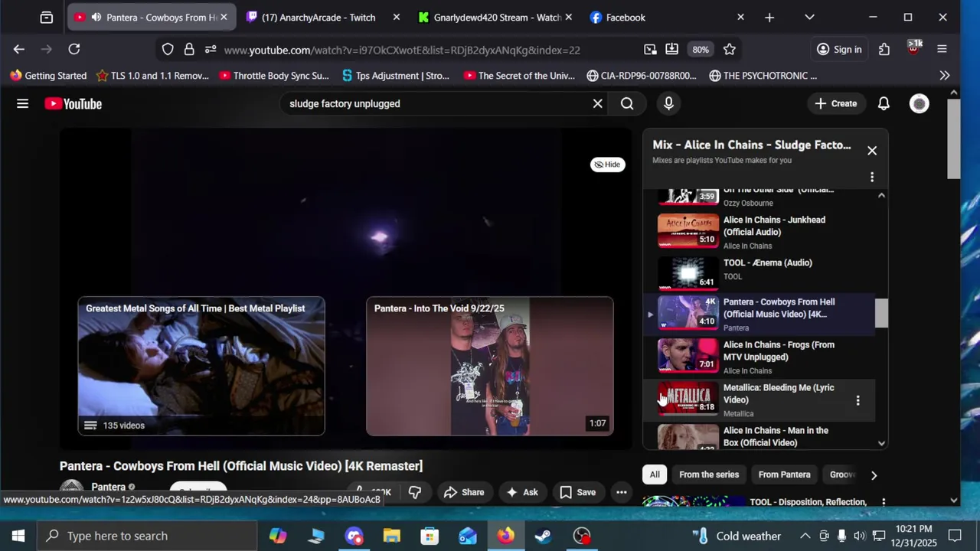Open THE PSYCHOTRONIC bookmark
The width and height of the screenshot is (980, 551).
[x=763, y=76]
